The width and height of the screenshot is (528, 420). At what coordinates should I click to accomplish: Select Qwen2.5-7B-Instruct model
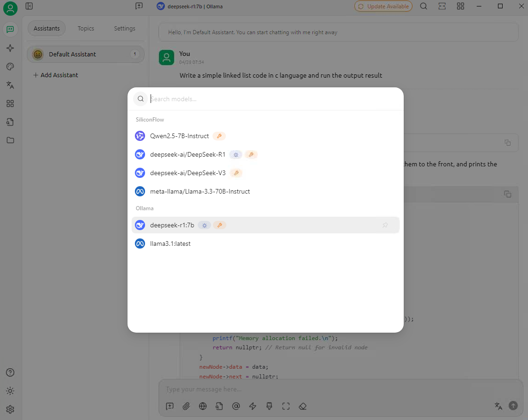(265, 136)
